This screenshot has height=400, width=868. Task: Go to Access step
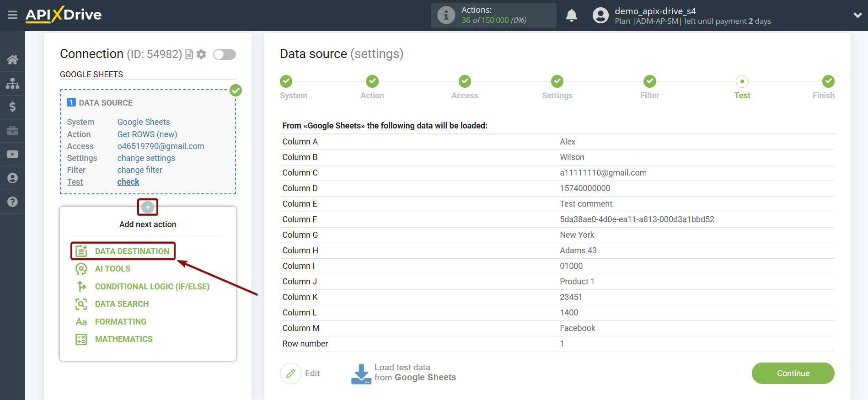[465, 81]
